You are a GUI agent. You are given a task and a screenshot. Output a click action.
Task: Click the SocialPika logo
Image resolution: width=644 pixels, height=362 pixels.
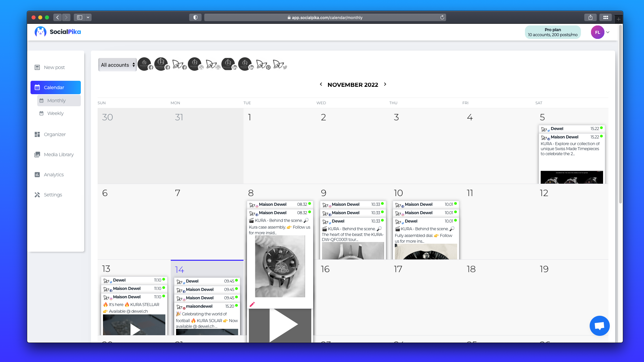58,32
